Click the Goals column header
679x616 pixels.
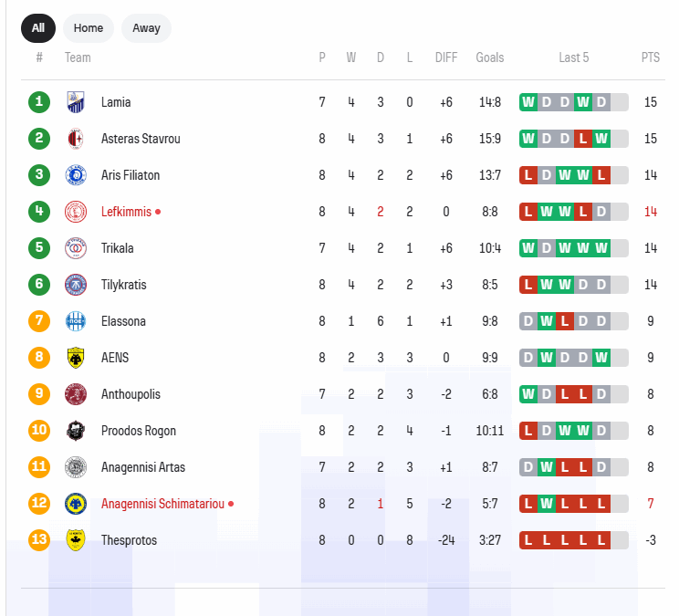pyautogui.click(x=489, y=57)
